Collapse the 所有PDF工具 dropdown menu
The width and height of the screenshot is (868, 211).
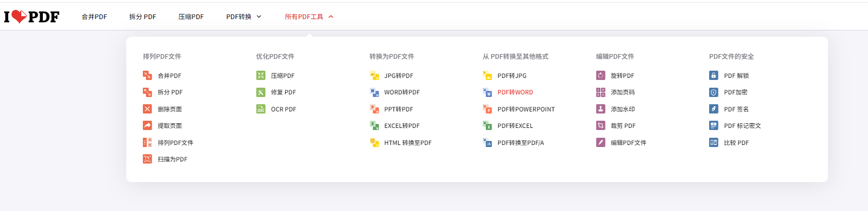[309, 17]
